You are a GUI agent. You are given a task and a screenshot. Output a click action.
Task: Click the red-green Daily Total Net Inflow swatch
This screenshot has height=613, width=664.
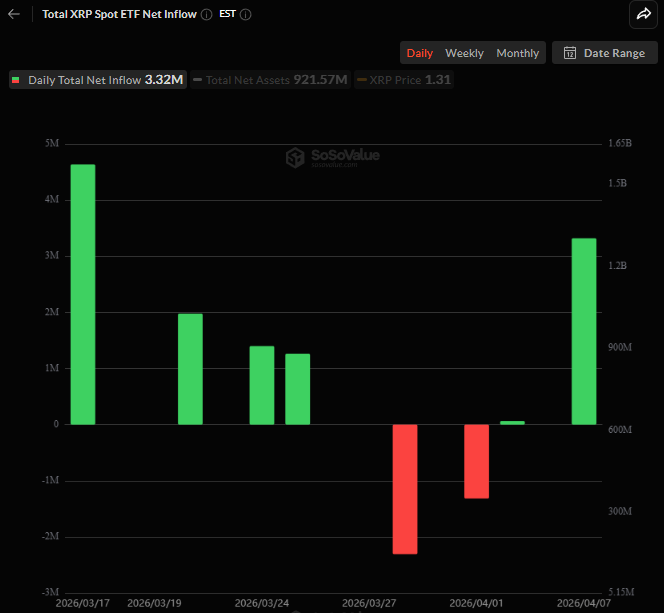(16, 80)
